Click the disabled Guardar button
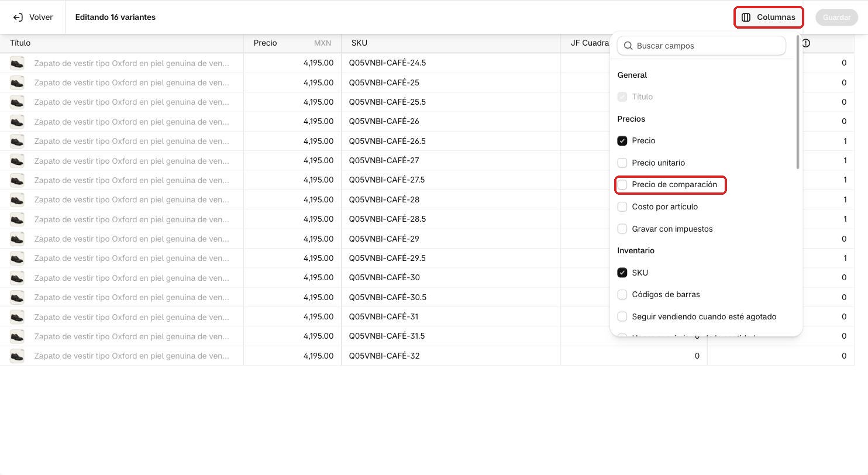The height and width of the screenshot is (475, 868). (836, 18)
